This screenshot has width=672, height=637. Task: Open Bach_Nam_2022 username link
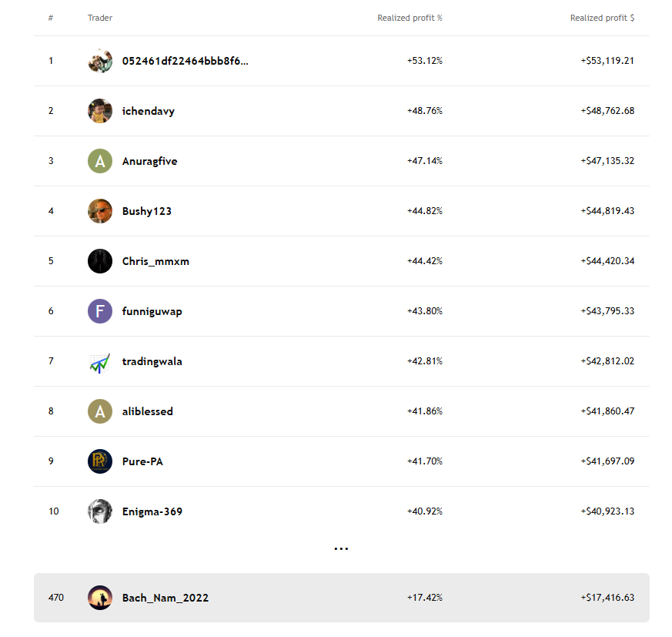click(165, 598)
